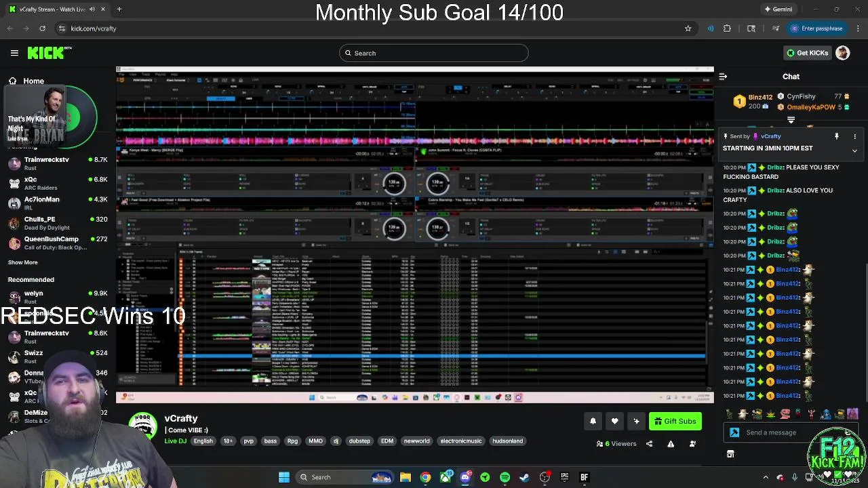Select the EDM tag
868x488 pixels.
(x=387, y=441)
